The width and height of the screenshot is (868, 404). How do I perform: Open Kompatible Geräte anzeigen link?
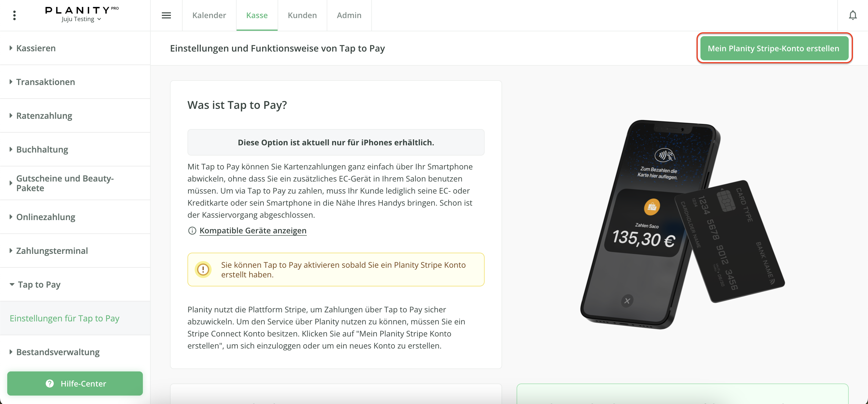click(253, 231)
